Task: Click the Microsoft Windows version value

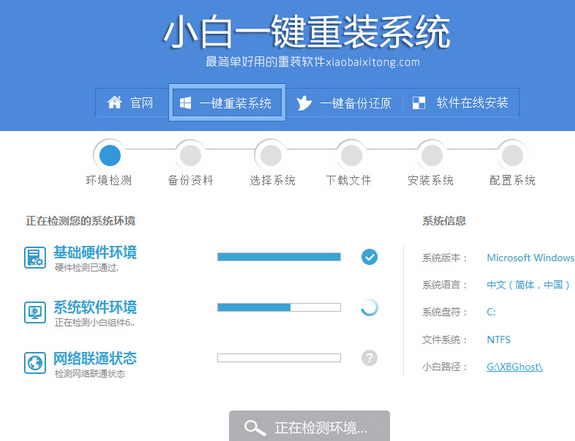Action: [530, 258]
